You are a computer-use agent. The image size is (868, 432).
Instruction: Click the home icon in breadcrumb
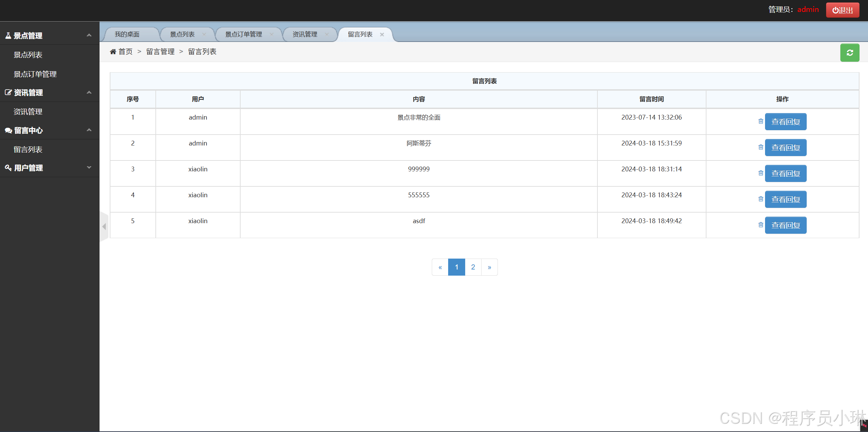[113, 52]
